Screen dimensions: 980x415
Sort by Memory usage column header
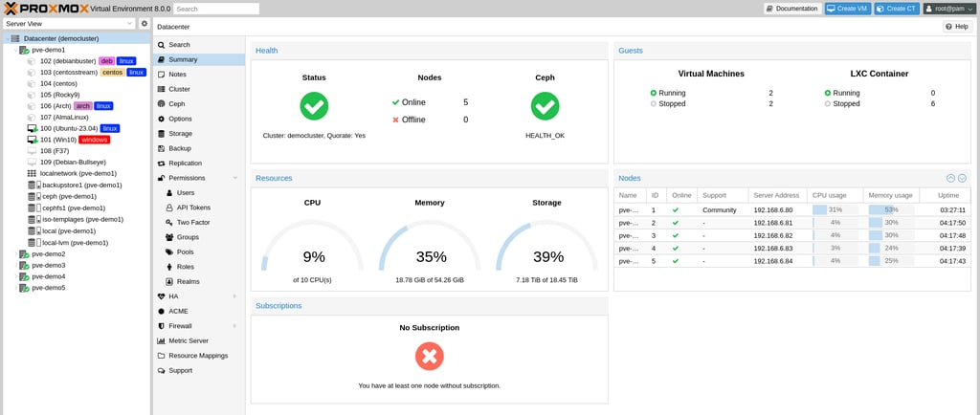890,195
